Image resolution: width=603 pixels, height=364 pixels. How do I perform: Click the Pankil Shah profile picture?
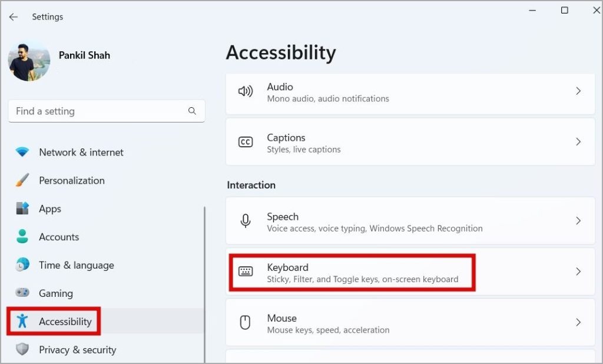coord(29,62)
